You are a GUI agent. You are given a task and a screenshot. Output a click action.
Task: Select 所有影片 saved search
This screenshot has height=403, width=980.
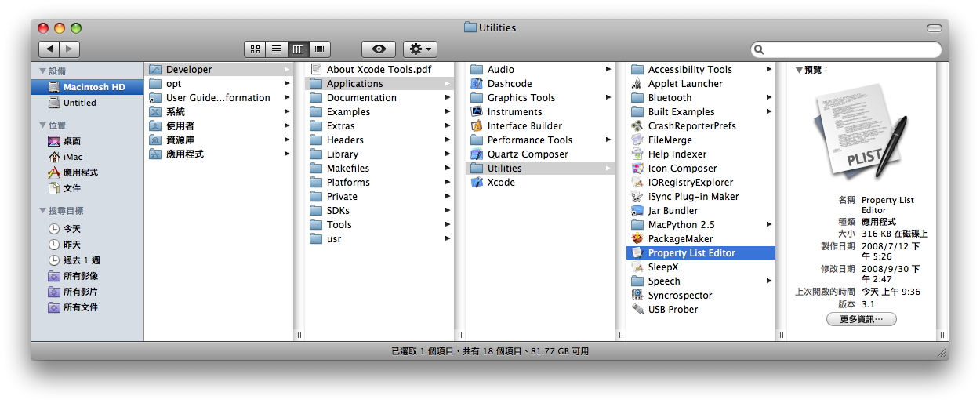pyautogui.click(x=87, y=292)
